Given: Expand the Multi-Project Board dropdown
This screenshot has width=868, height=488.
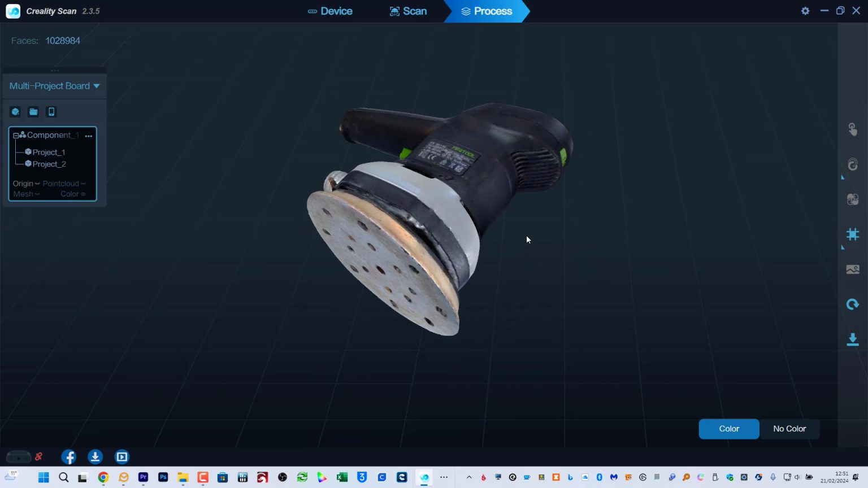Looking at the screenshot, I should 97,86.
